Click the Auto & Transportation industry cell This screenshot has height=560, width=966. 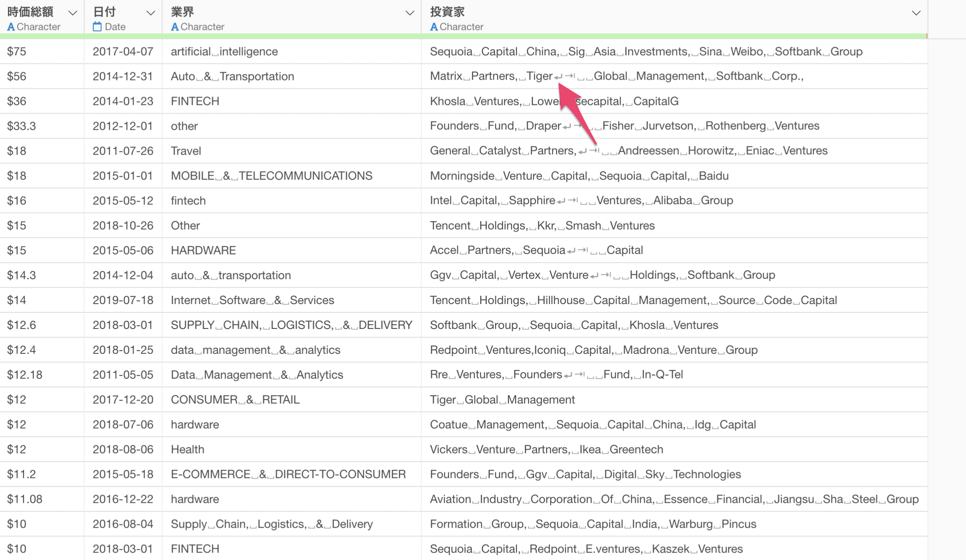click(x=292, y=76)
